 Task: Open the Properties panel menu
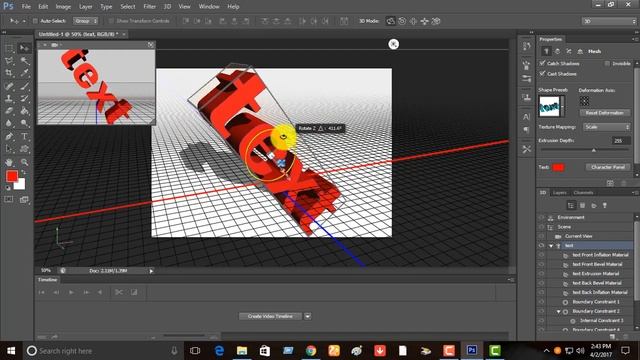(635, 39)
